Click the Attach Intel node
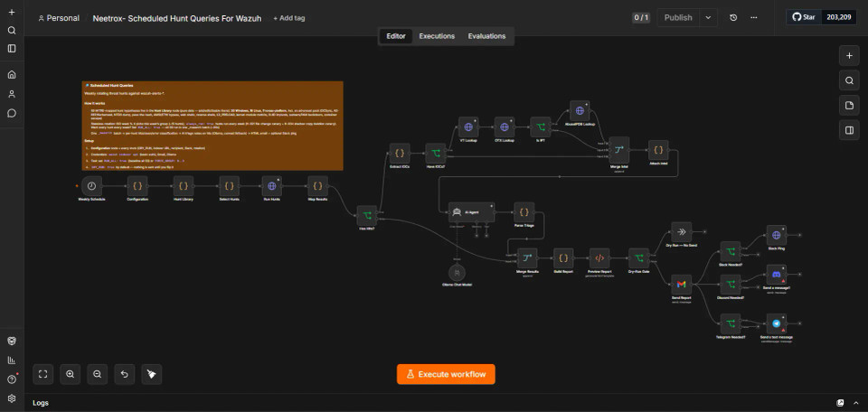Screen dimensions: 868x412 pyautogui.click(x=658, y=150)
